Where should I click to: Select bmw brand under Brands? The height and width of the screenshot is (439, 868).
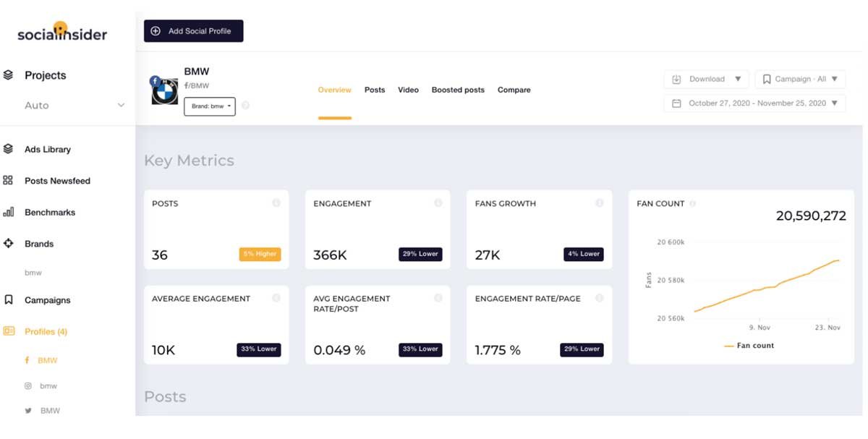click(x=33, y=273)
